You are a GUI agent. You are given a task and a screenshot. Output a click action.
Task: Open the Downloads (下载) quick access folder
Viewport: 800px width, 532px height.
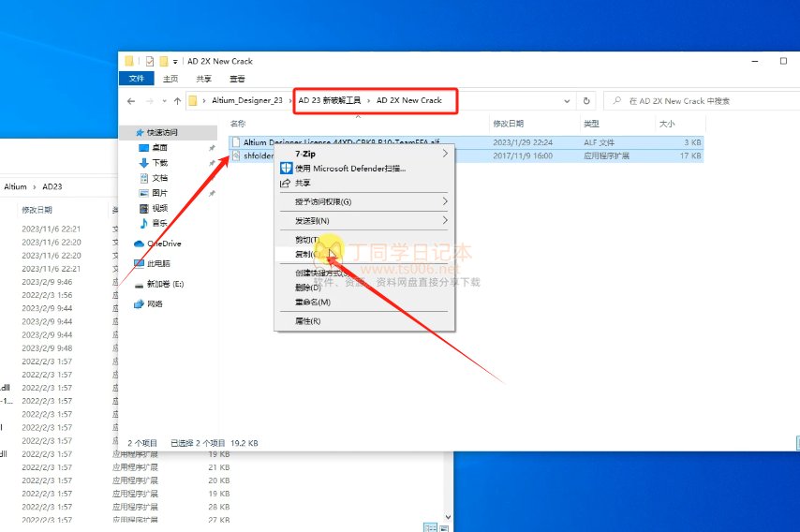pyautogui.click(x=160, y=163)
